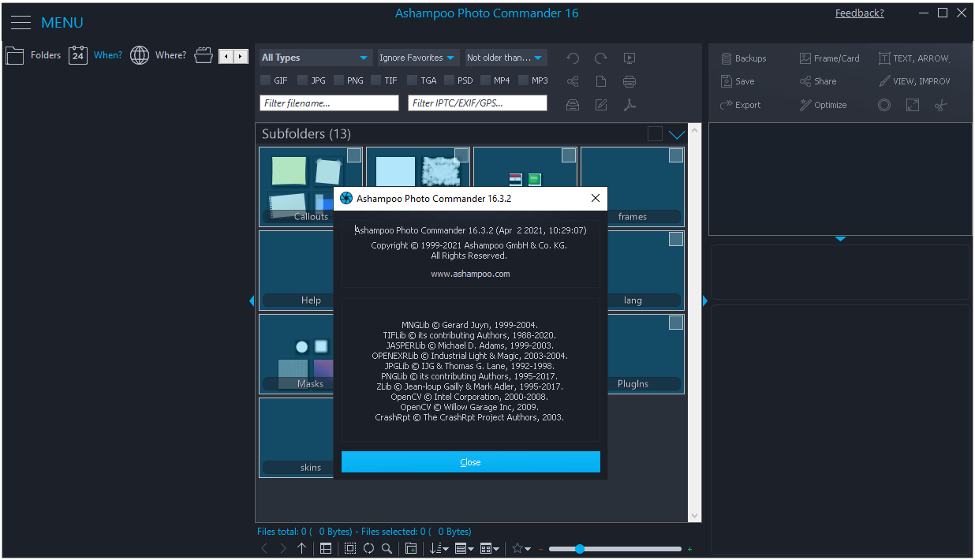Click the table layout view icon

coord(326,548)
